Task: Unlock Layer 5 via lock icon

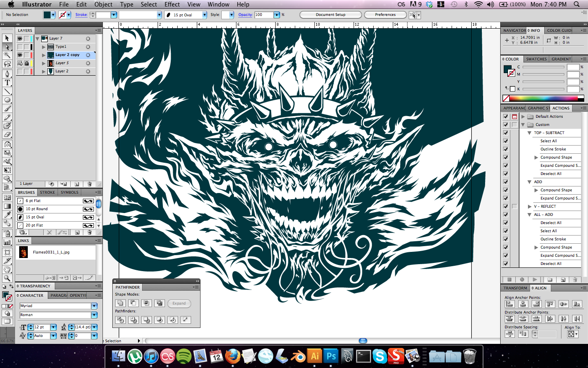Action: (27, 63)
